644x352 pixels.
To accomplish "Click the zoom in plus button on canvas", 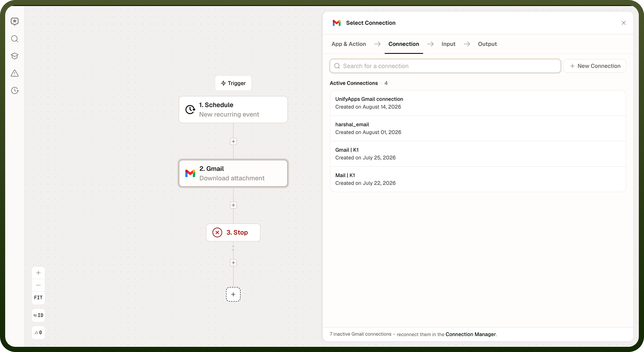I will [38, 273].
